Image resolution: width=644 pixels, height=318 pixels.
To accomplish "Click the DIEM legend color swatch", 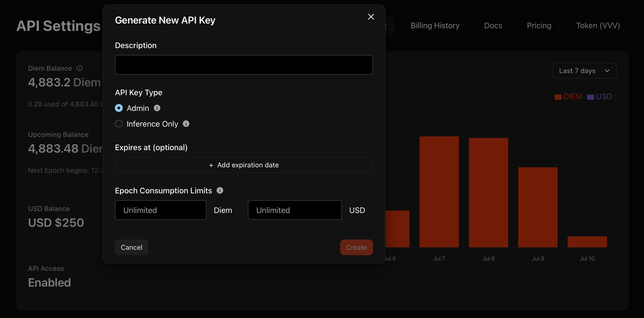I will (558, 97).
